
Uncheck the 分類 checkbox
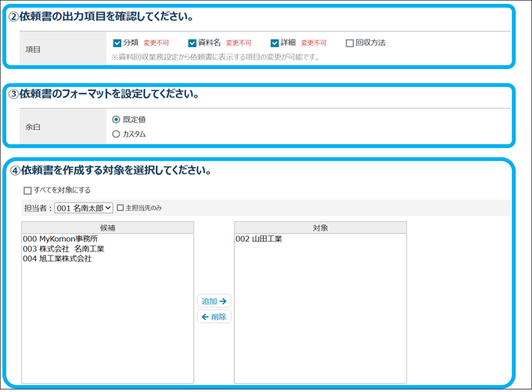(117, 43)
